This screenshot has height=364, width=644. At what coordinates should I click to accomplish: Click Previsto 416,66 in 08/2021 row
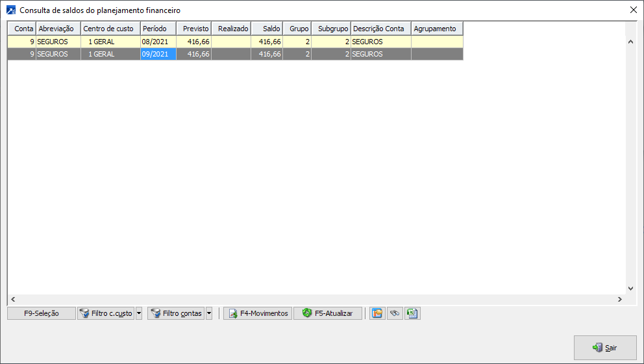[x=194, y=42]
